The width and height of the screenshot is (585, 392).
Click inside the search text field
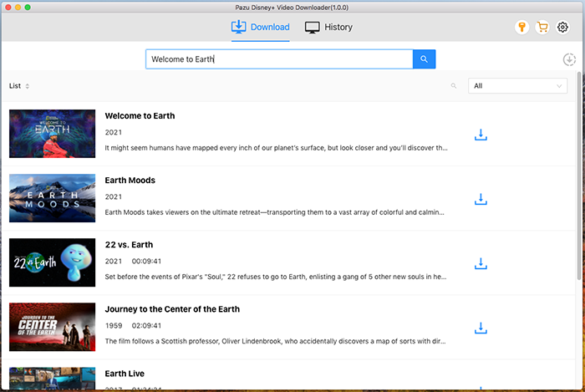(279, 59)
